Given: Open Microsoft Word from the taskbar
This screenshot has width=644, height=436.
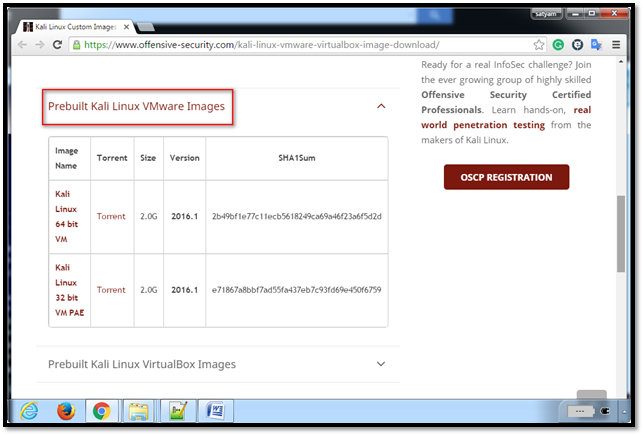Looking at the screenshot, I should (x=216, y=410).
